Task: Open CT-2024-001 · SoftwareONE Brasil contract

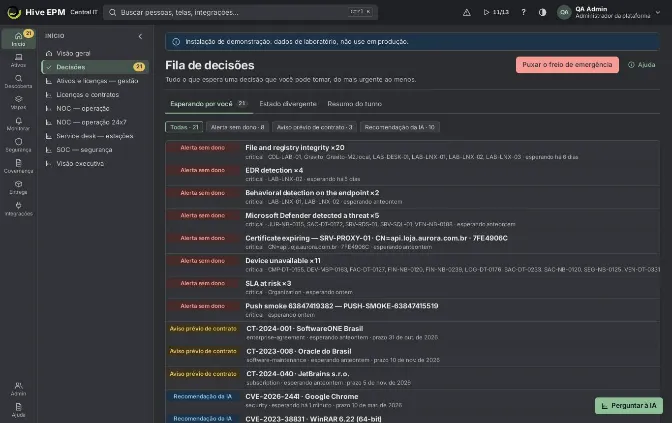Action: [x=412, y=333]
